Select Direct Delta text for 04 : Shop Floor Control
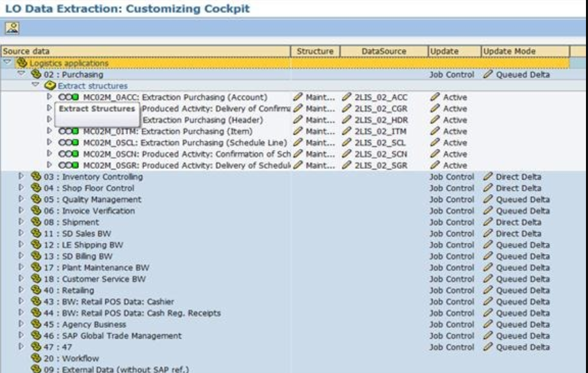Screen dimensions: 588x373 (519, 188)
